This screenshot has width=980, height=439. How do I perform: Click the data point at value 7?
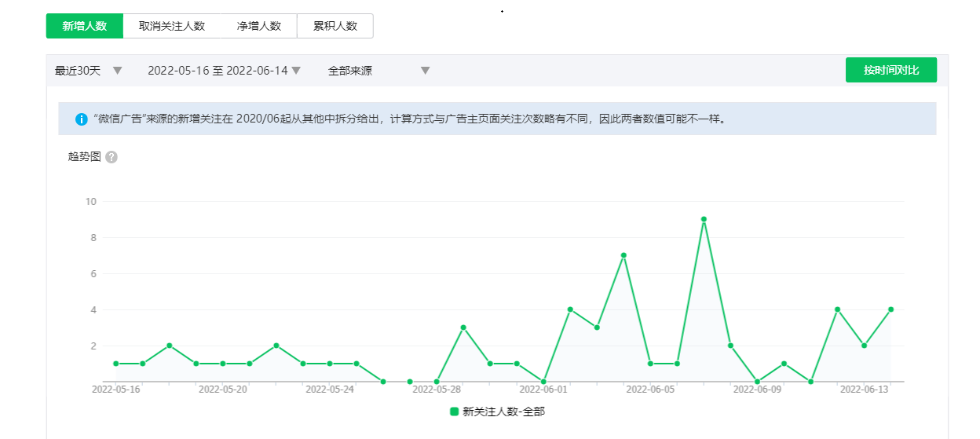[x=623, y=255]
